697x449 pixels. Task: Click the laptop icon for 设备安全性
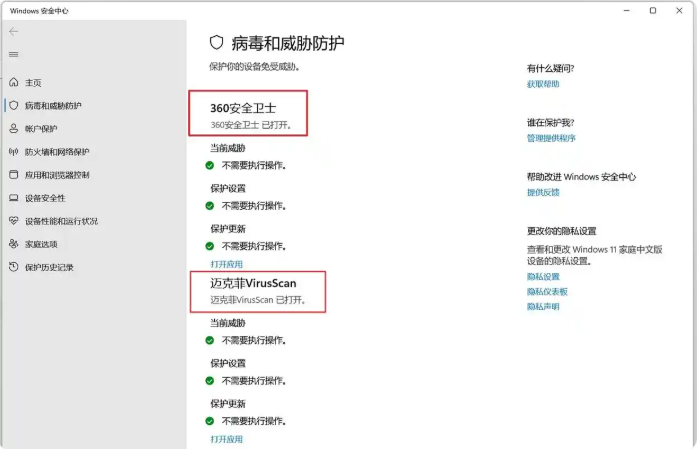[x=14, y=198]
